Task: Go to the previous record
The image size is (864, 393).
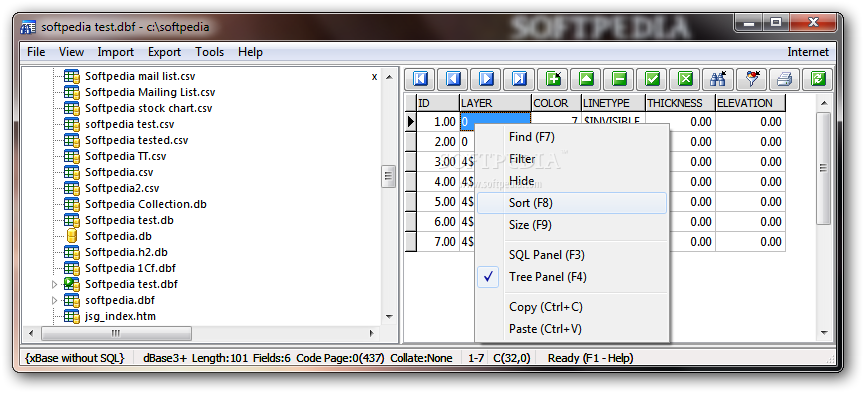Action: pyautogui.click(x=453, y=79)
